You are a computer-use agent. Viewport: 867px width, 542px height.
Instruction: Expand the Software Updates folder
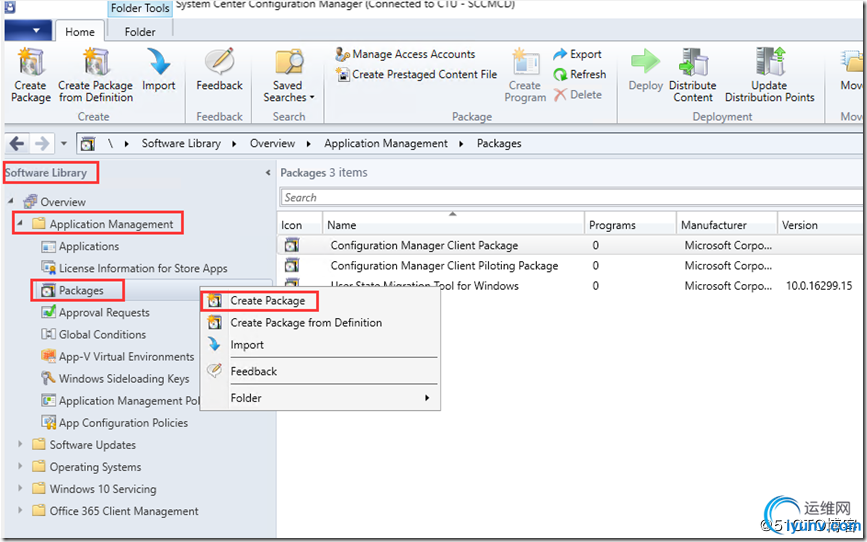pos(20,445)
